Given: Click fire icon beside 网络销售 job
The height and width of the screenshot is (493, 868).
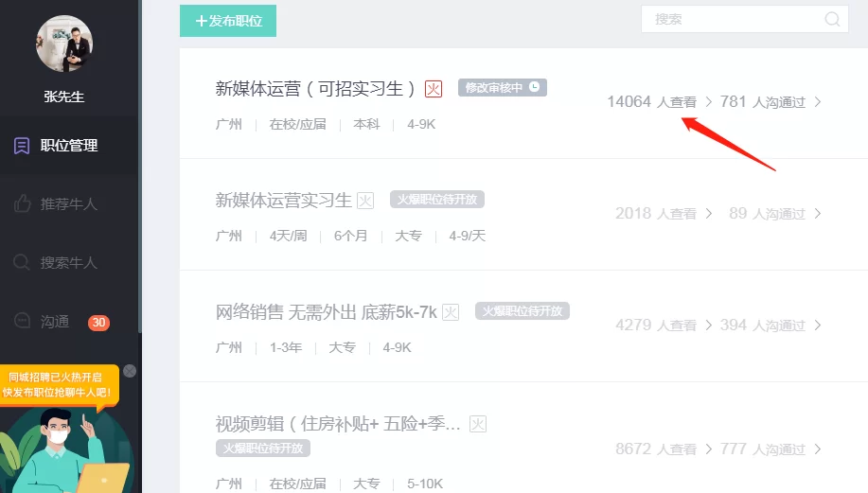Looking at the screenshot, I should 451,312.
